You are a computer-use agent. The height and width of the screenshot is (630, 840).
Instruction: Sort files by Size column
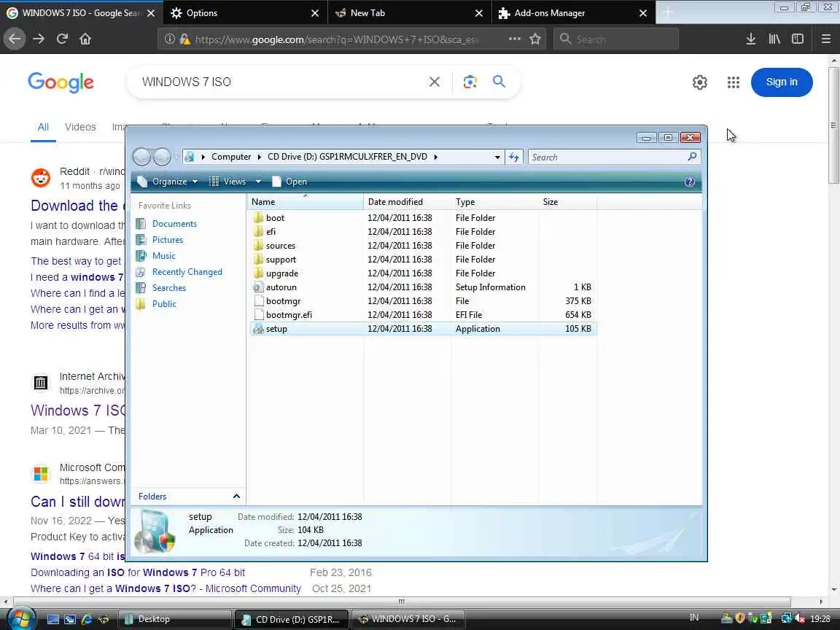pos(567,202)
